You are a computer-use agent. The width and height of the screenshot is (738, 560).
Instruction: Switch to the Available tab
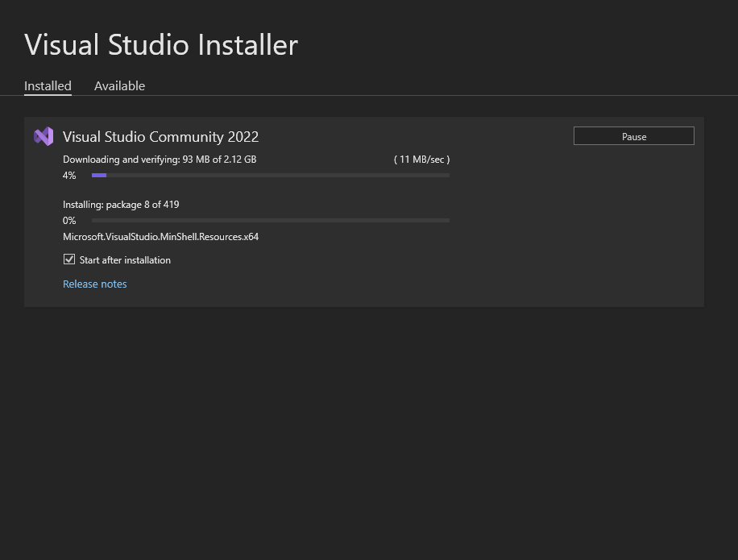(x=119, y=86)
